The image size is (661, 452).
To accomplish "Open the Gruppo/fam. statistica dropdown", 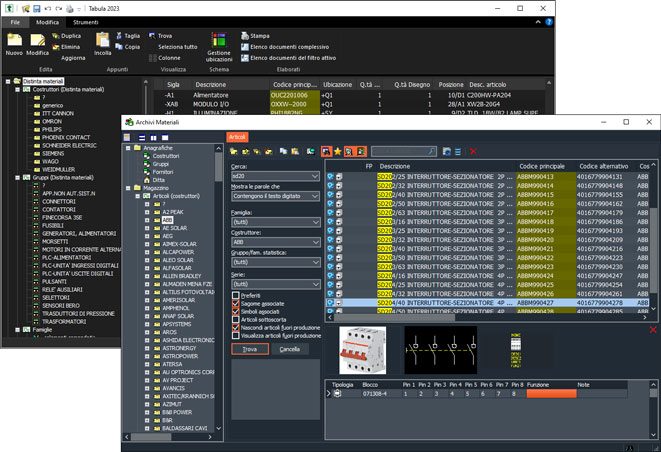I will [276, 262].
